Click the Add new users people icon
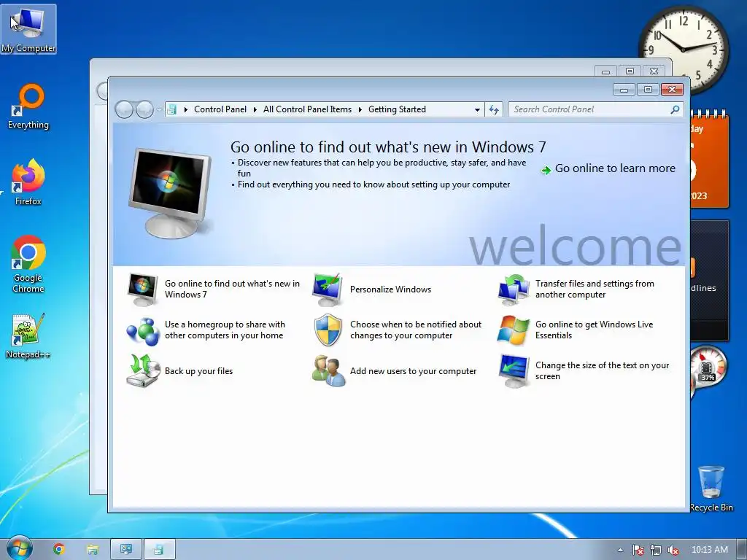Image resolution: width=747 pixels, height=560 pixels. [x=328, y=371]
